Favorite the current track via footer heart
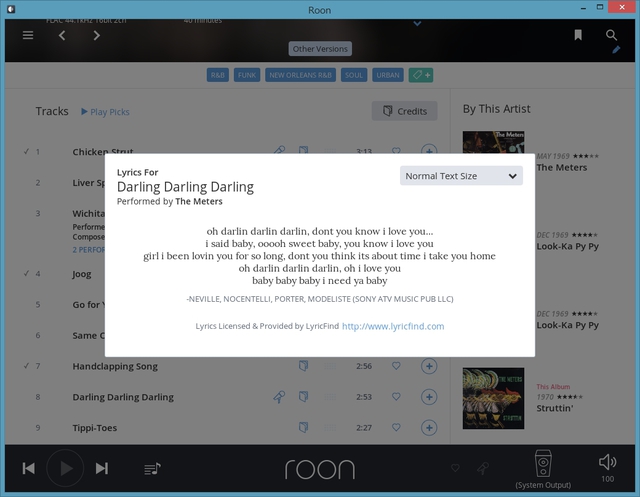Screen dimensions: 640x497 click(455, 468)
